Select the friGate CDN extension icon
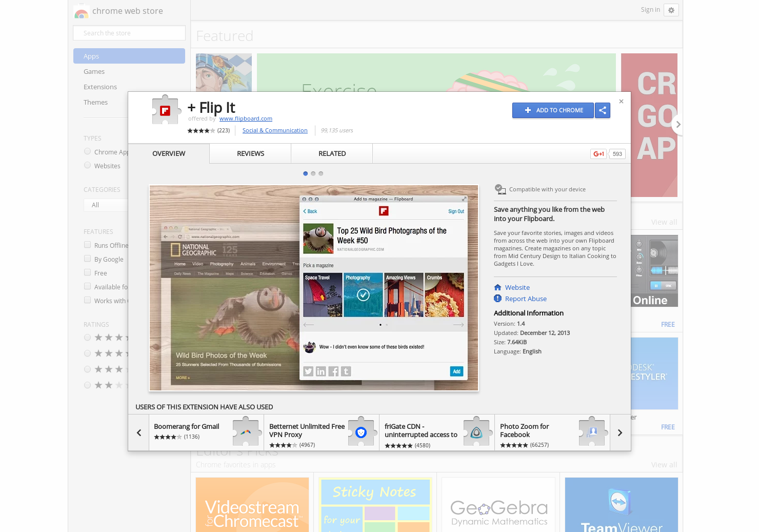Screen dimensions: 759x532 [x=477, y=432]
